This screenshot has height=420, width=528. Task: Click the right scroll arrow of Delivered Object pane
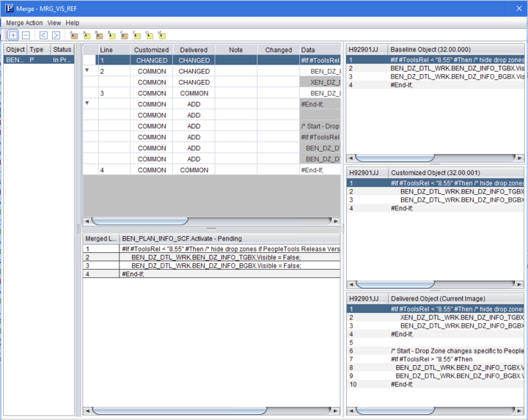[x=520, y=411]
